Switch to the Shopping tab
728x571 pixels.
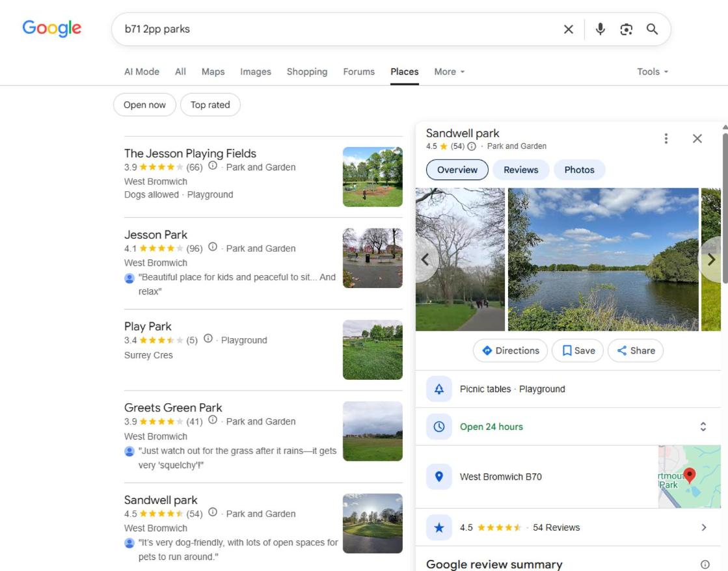[x=307, y=72]
